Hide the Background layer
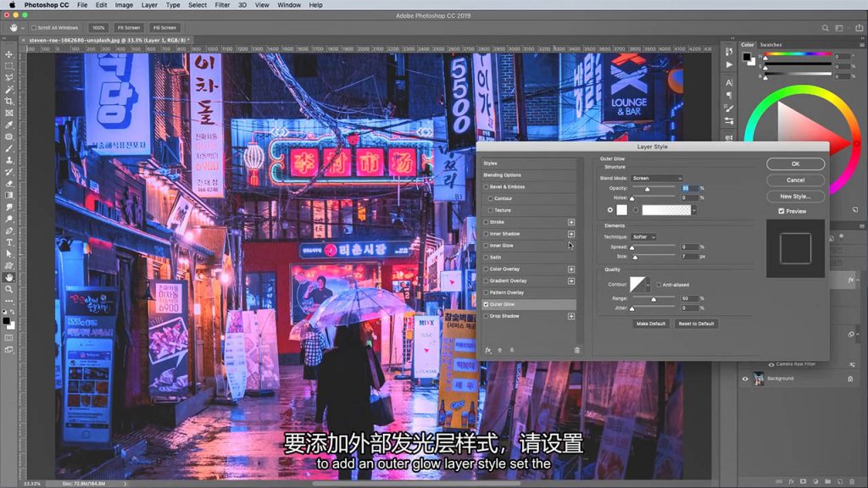Screen dimensions: 868x488 pyautogui.click(x=745, y=379)
